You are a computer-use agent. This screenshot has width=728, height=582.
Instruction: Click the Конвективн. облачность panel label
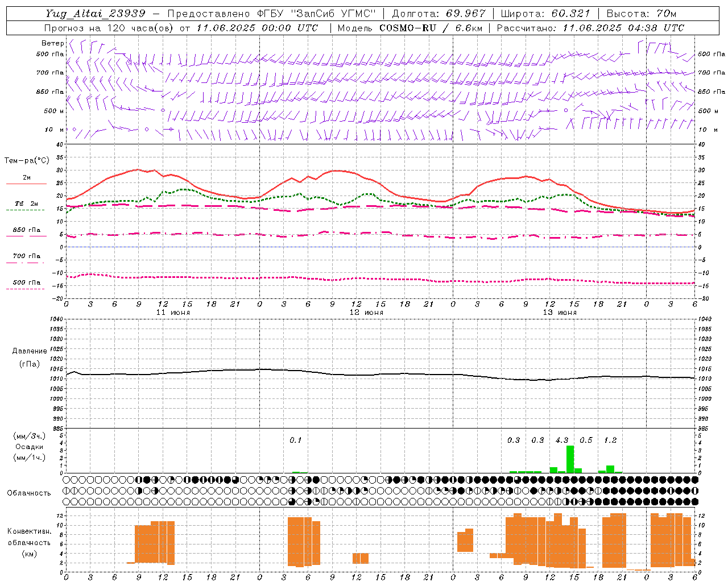coord(29,542)
